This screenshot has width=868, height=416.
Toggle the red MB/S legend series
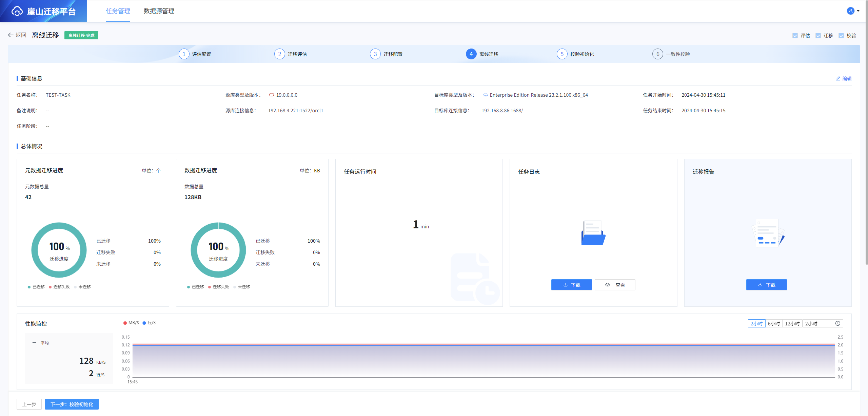pyautogui.click(x=131, y=323)
